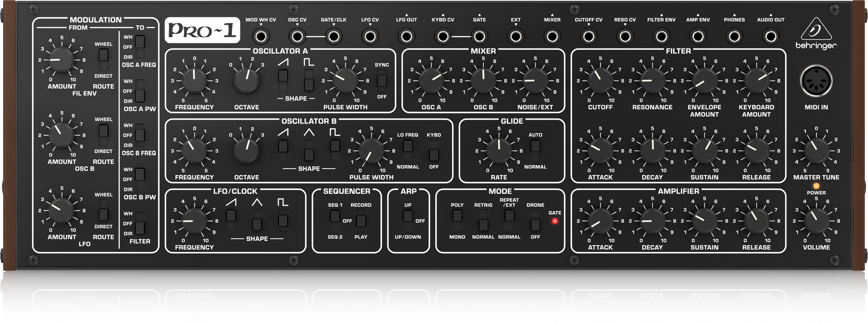Screen dimensions: 868x322
Task: Toggle the FILTER modulation destination switch
Action: pyautogui.click(x=140, y=224)
